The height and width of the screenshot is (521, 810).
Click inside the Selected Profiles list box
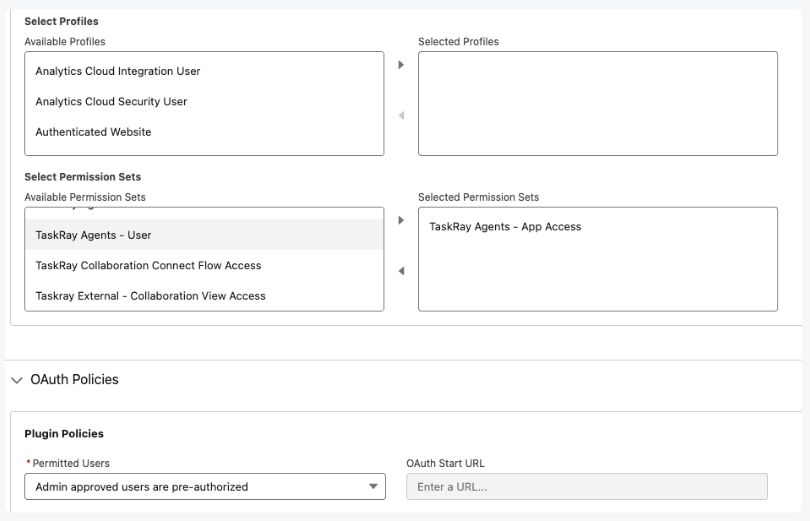pyautogui.click(x=598, y=103)
